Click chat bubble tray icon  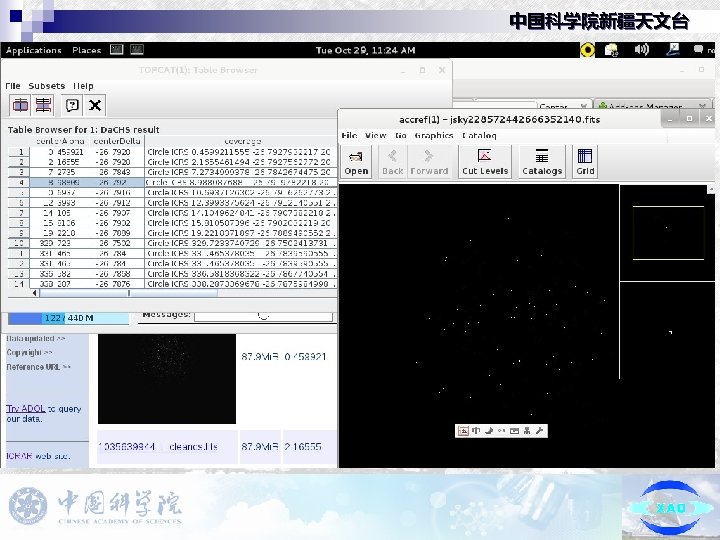(x=698, y=49)
